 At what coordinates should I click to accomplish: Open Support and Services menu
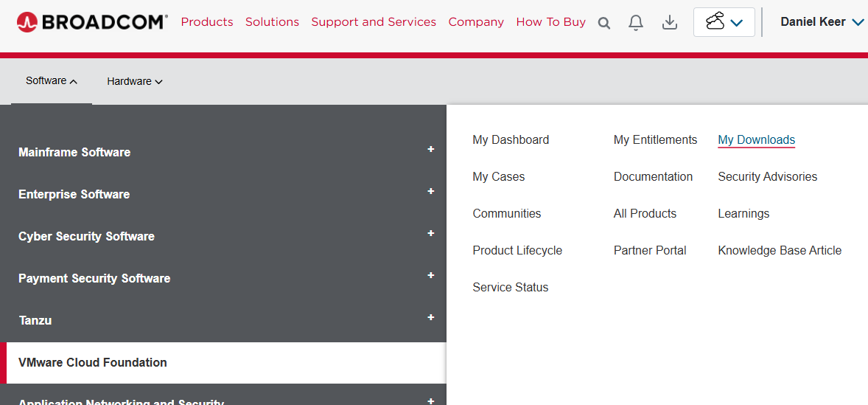tap(374, 22)
